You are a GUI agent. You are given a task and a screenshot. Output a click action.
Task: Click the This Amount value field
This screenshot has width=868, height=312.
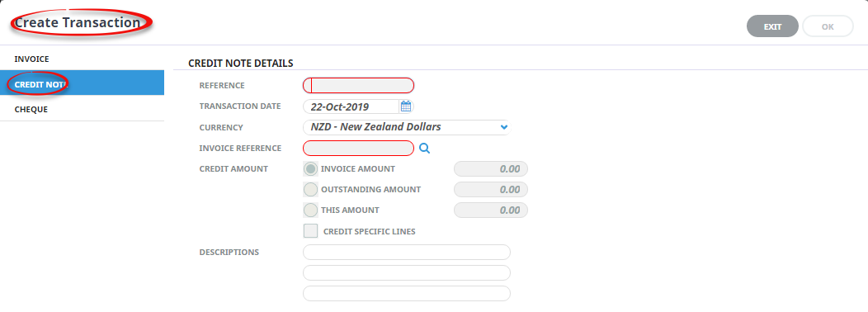pos(490,210)
